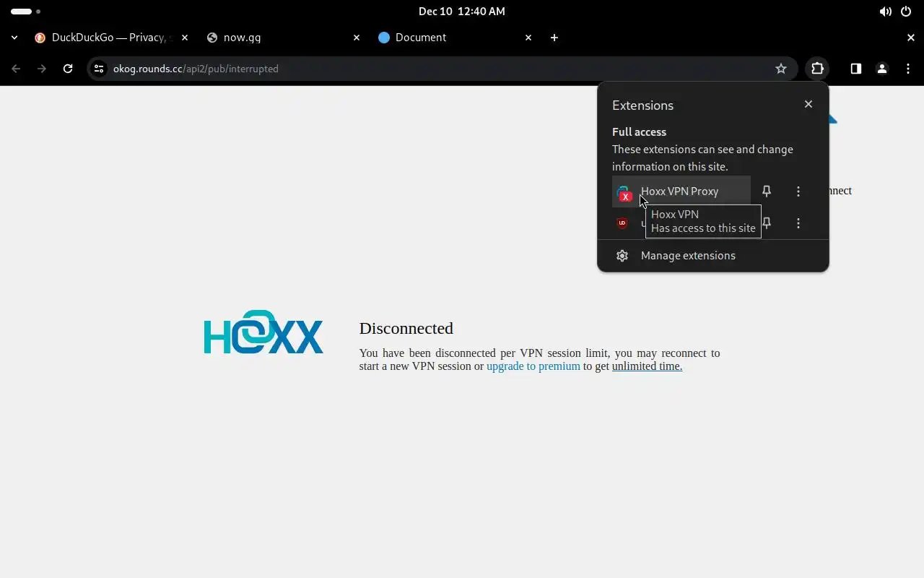Image resolution: width=924 pixels, height=578 pixels.
Task: Open the profile account menu
Action: (x=881, y=69)
